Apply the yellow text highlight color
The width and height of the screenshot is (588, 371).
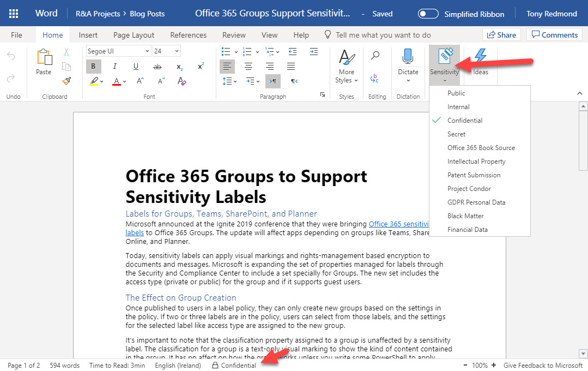pos(94,81)
